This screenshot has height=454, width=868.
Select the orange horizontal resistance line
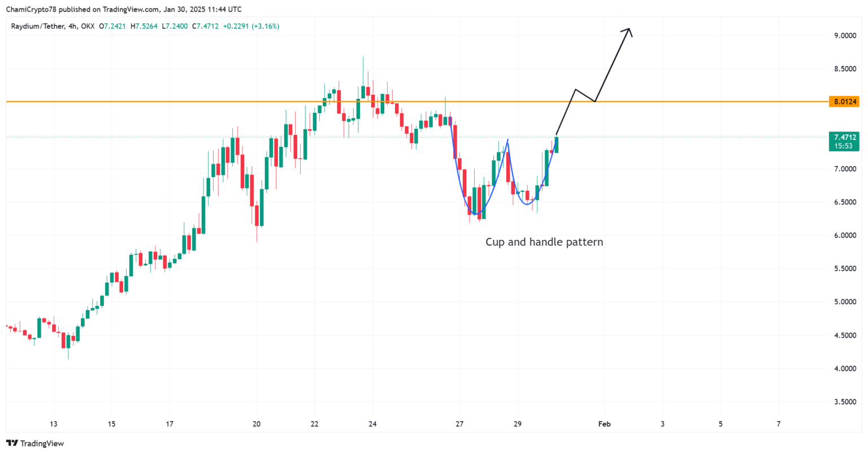(417, 102)
